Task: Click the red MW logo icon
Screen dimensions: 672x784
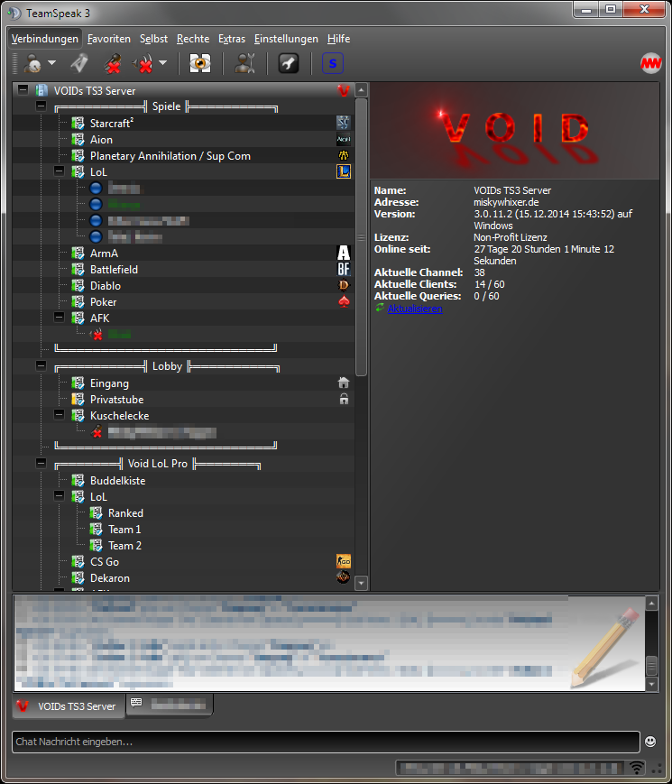Action: pyautogui.click(x=650, y=63)
